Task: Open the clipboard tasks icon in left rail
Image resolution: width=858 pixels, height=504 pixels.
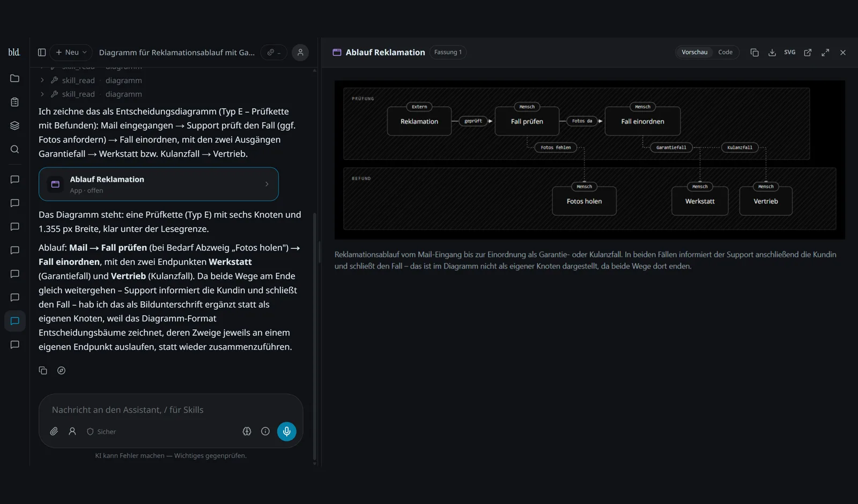Action: point(15,102)
